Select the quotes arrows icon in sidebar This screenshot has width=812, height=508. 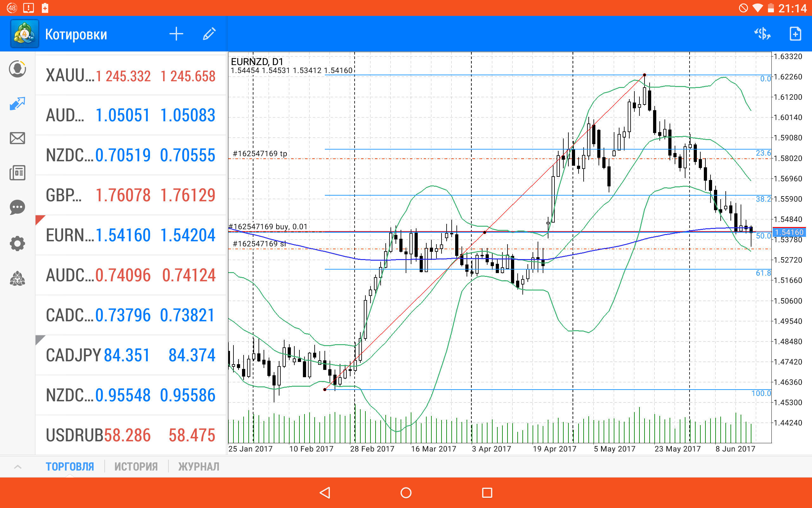click(x=17, y=104)
